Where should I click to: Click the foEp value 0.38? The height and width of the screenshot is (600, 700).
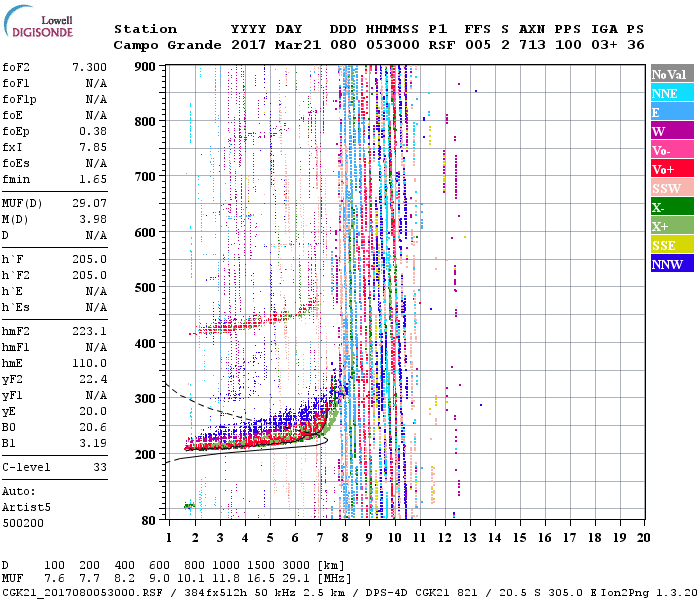[x=93, y=131]
